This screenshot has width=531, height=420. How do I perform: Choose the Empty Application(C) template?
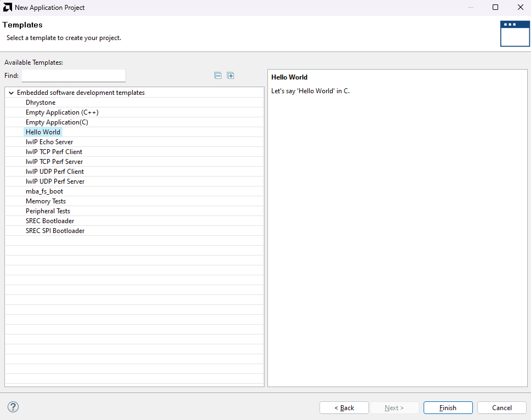[x=56, y=122]
